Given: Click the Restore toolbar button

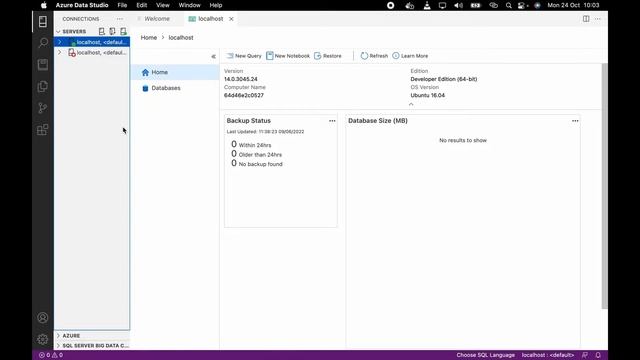Looking at the screenshot, I should pyautogui.click(x=328, y=56).
